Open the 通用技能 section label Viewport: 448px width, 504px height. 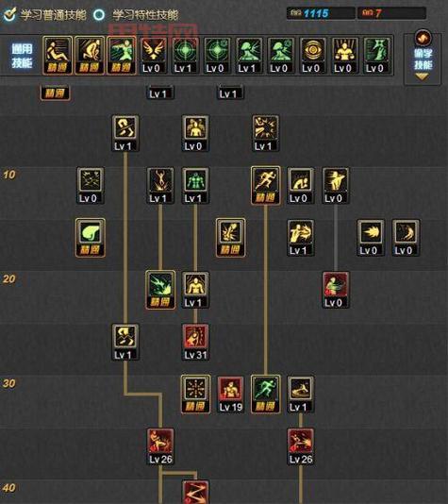tap(22, 56)
